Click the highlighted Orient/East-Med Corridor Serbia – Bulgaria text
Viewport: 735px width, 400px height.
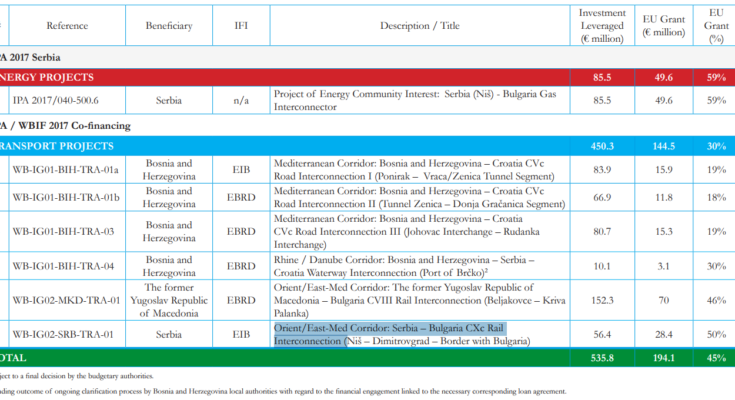[389, 334]
